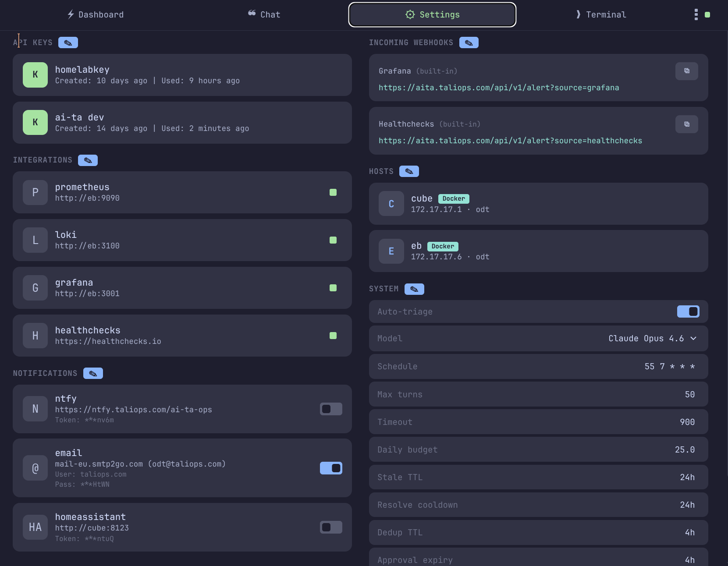Click the Schedule cron value field
728x566 pixels.
[669, 366]
